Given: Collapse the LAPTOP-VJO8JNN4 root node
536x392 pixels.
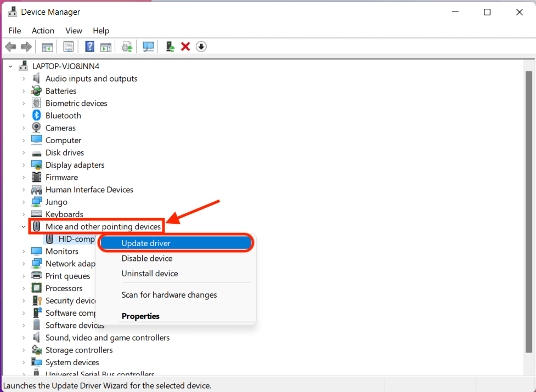Looking at the screenshot, I should click(10, 66).
